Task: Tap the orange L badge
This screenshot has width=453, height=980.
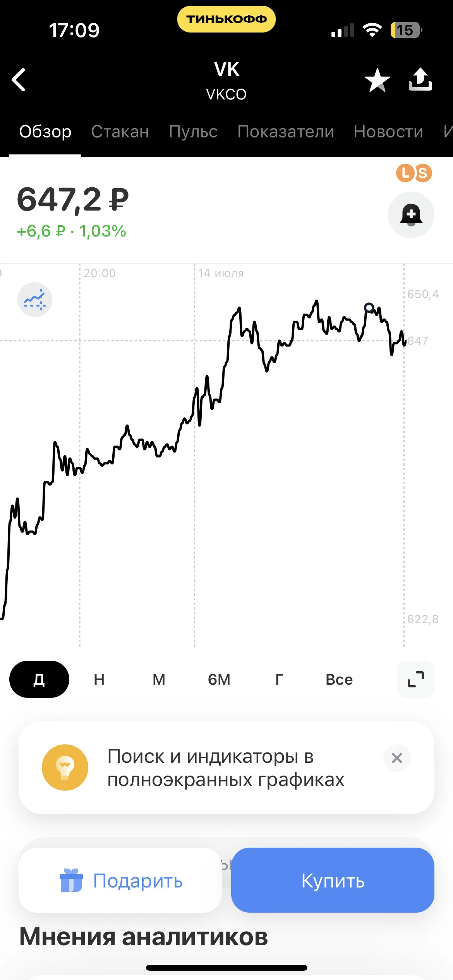Action: coord(405,173)
